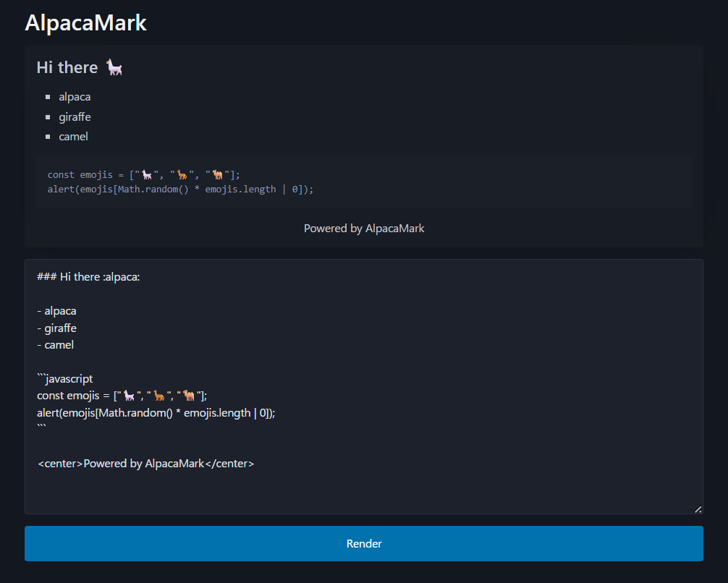Select the 'camel' bullet in the preview
The width and height of the screenshot is (728, 583).
click(x=73, y=136)
